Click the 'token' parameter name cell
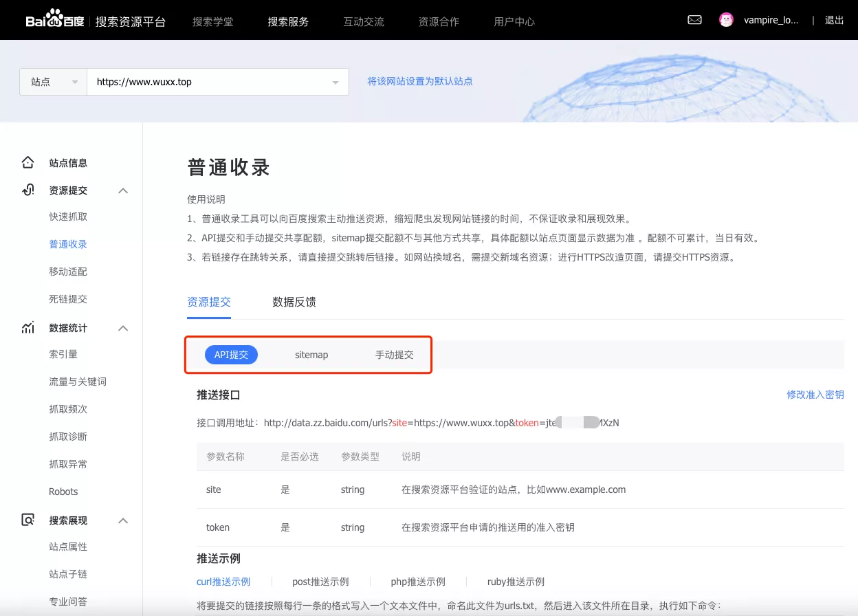The image size is (858, 616). tap(218, 527)
